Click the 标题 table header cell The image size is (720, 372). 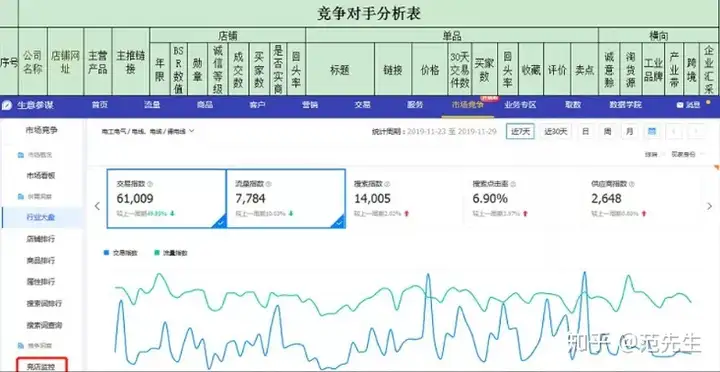340,70
